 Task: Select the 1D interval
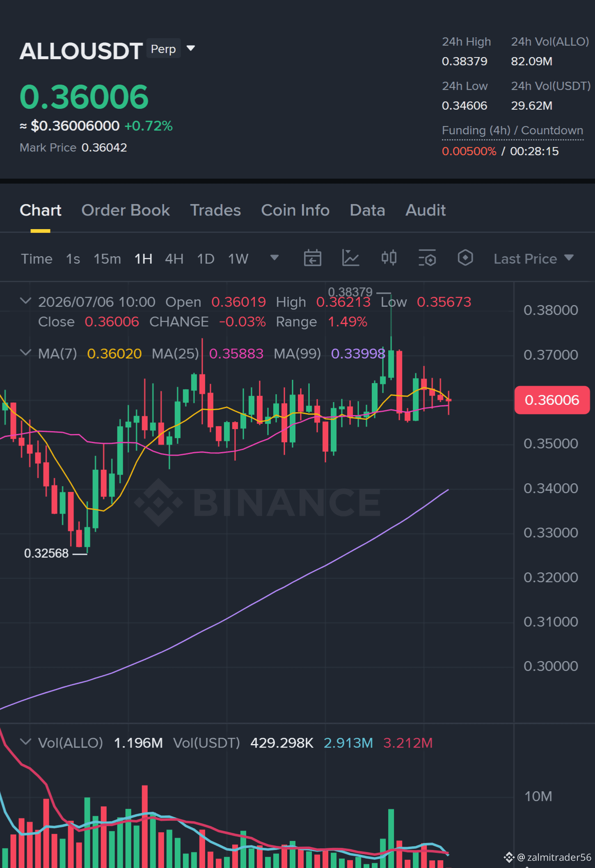click(206, 259)
